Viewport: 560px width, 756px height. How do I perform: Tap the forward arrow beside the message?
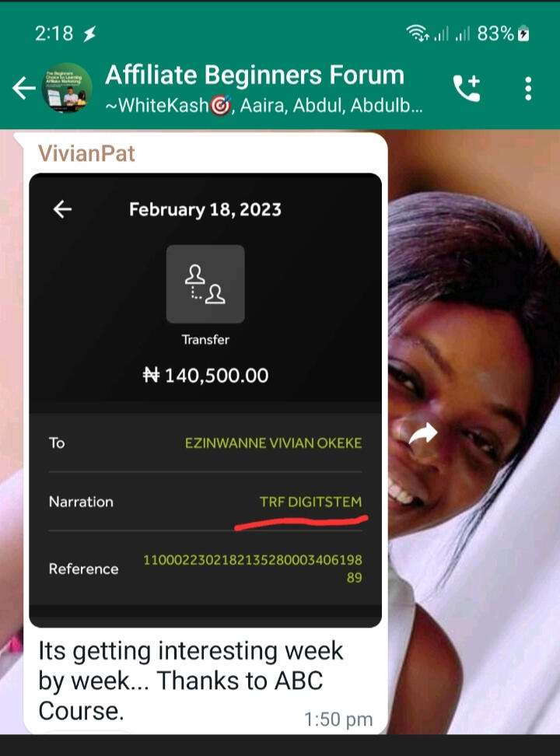click(423, 434)
